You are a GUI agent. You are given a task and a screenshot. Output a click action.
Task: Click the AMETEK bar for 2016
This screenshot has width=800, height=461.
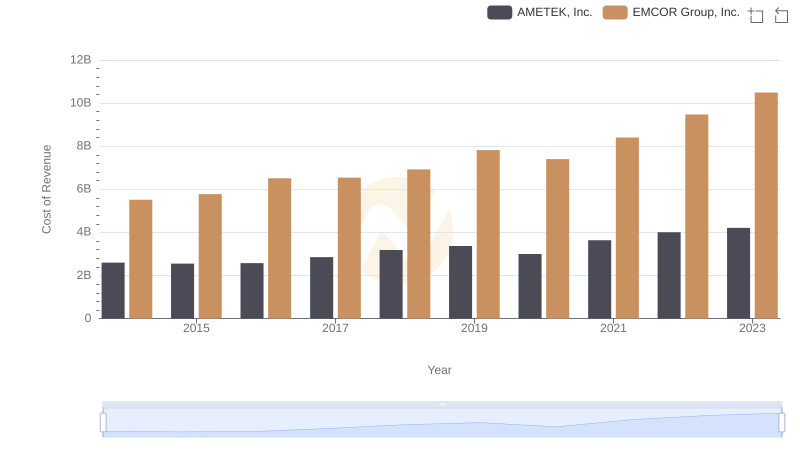[252, 291]
